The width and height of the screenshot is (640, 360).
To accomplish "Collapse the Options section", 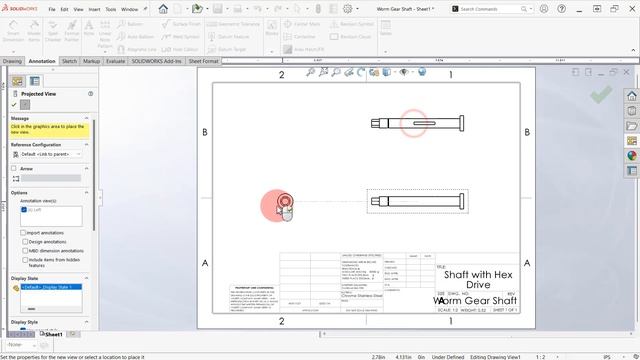I will (87, 193).
